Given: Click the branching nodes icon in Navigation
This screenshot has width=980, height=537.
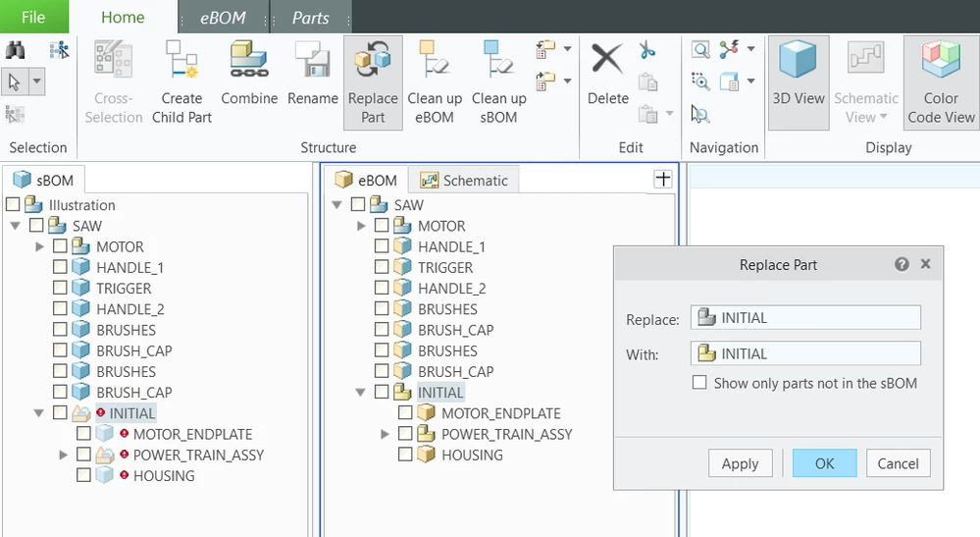Looking at the screenshot, I should coord(730,49).
